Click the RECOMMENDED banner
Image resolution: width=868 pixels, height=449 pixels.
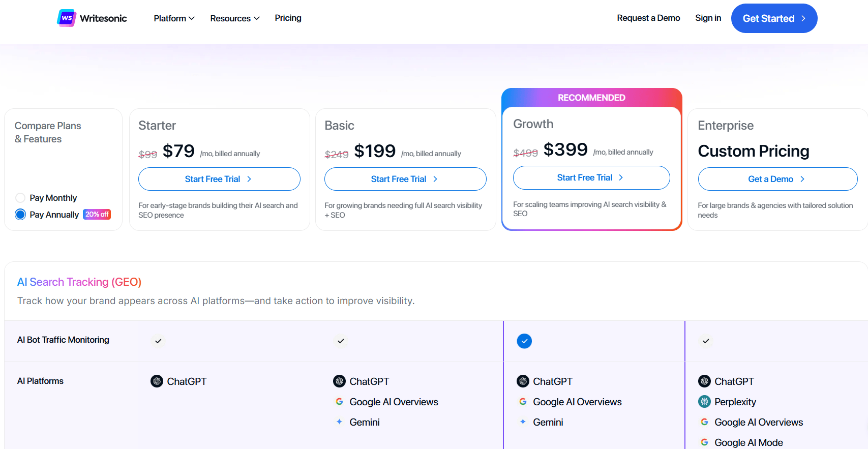click(591, 98)
